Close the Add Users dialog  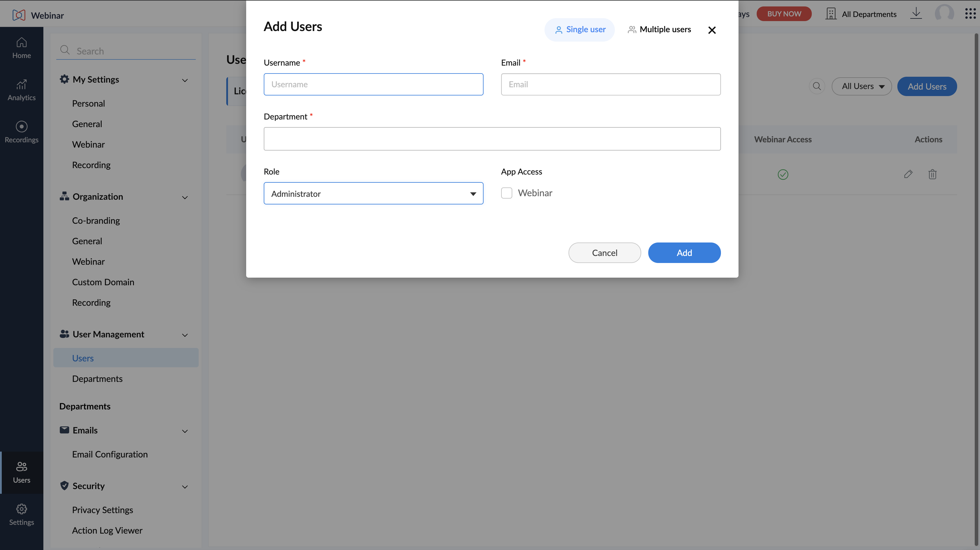(x=712, y=30)
